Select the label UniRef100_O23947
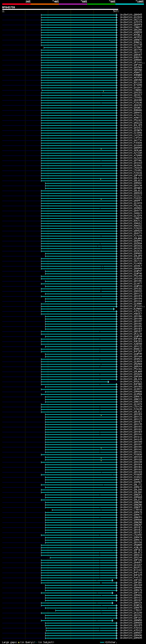This screenshot has width=146, height=644. 131,48
